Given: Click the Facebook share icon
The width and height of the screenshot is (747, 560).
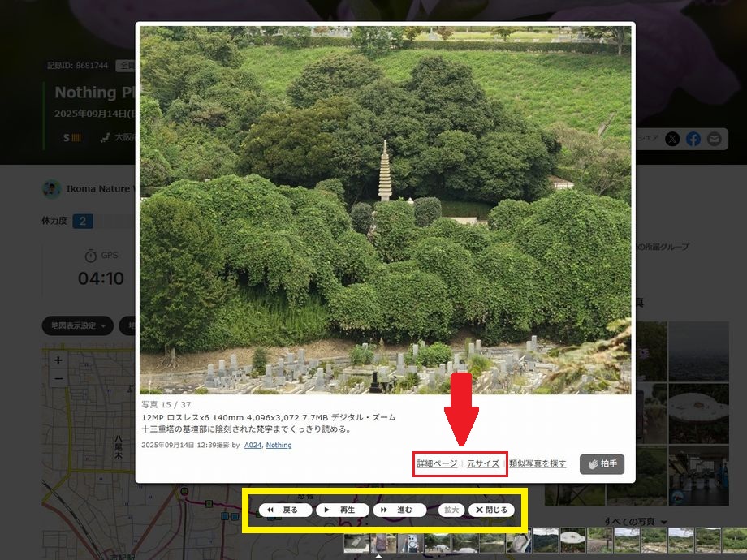Looking at the screenshot, I should [693, 139].
